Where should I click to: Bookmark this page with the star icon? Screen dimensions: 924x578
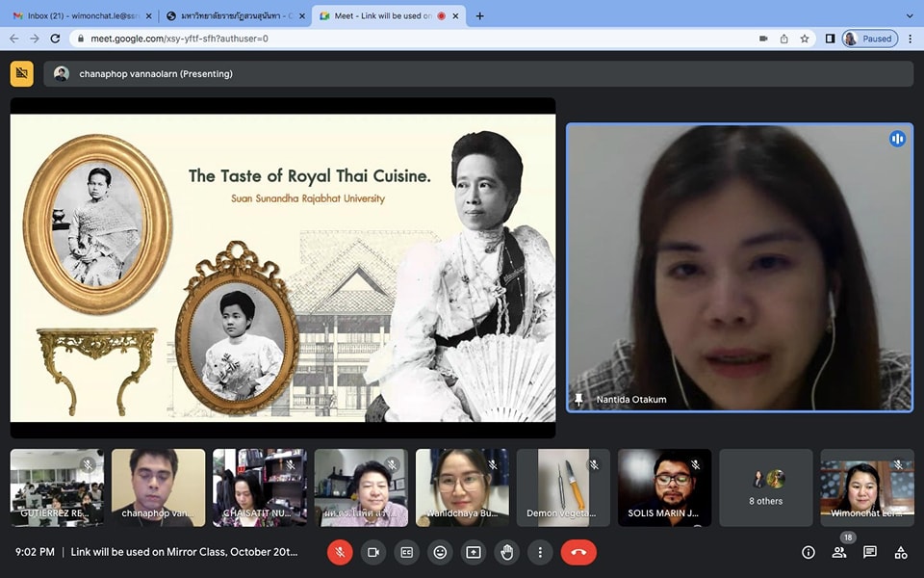pyautogui.click(x=805, y=39)
